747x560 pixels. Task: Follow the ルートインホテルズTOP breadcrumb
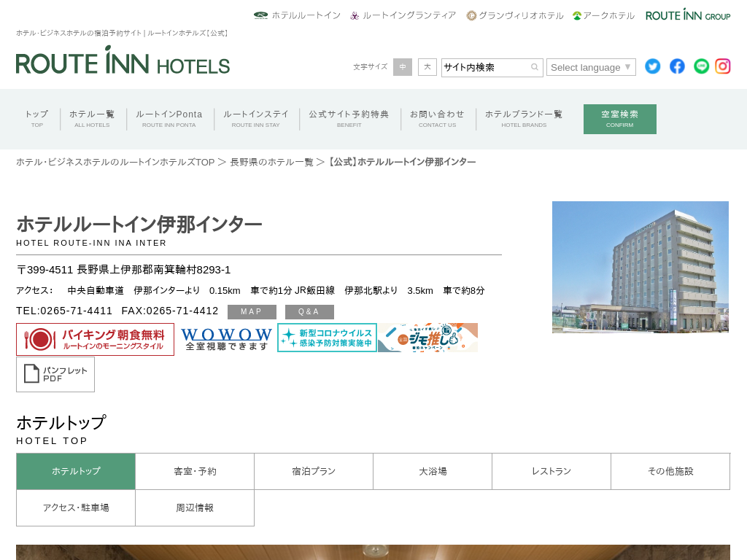click(x=115, y=162)
